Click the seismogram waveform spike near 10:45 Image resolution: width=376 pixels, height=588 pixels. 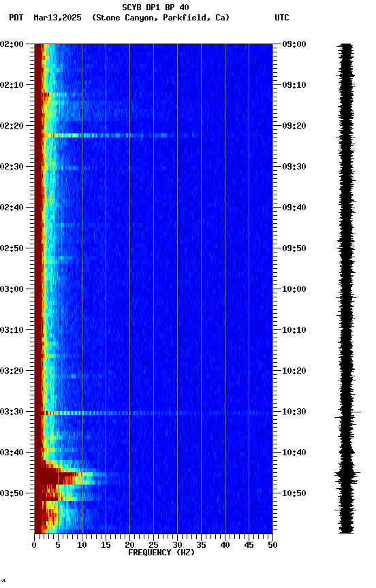(x=347, y=474)
